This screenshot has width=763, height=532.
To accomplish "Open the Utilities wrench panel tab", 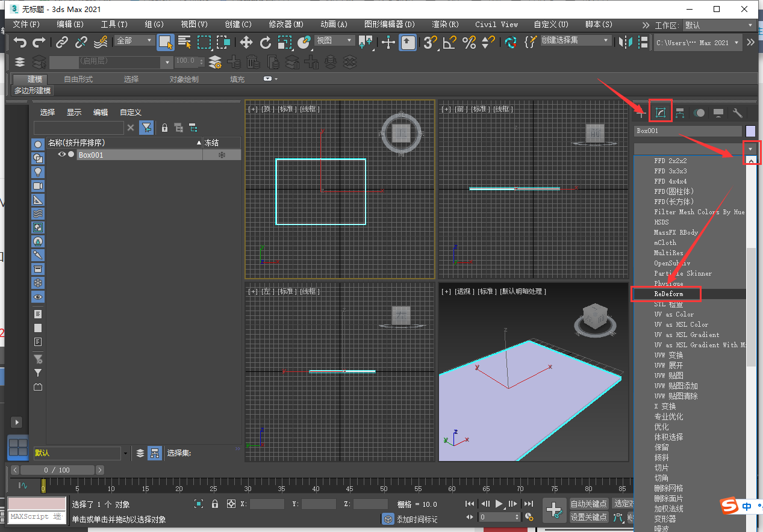I will (x=738, y=113).
